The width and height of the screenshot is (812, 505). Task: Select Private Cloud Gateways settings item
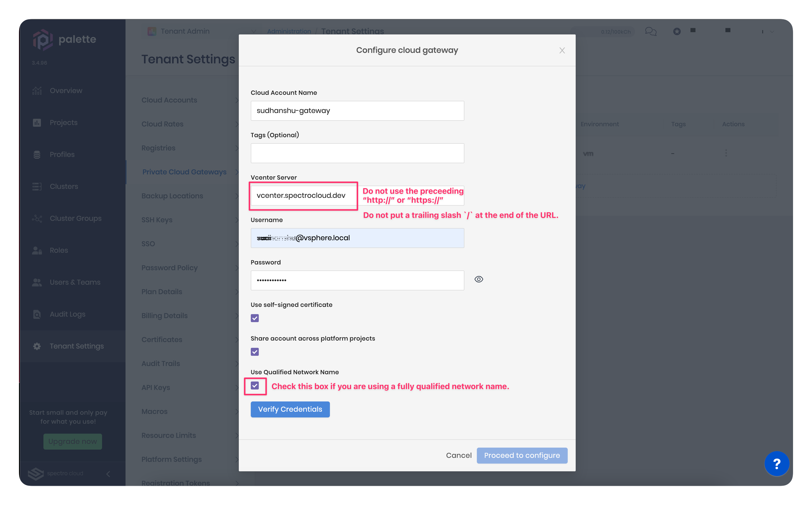coord(184,172)
